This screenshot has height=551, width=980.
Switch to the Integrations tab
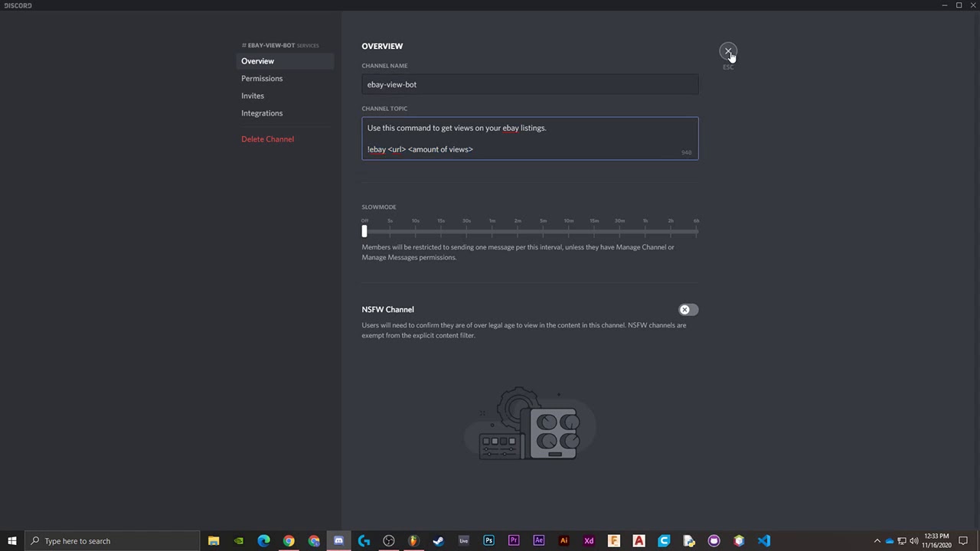point(285,113)
